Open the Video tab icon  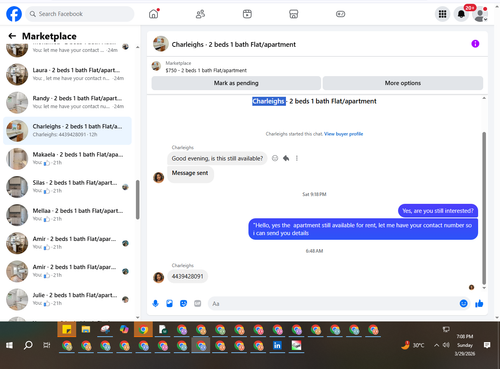(247, 14)
